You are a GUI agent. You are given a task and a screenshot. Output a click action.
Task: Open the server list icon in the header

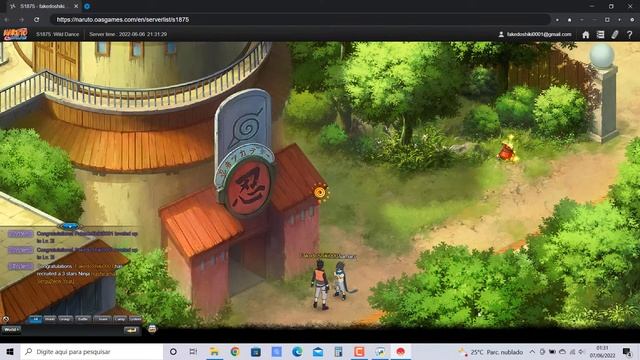[600, 35]
